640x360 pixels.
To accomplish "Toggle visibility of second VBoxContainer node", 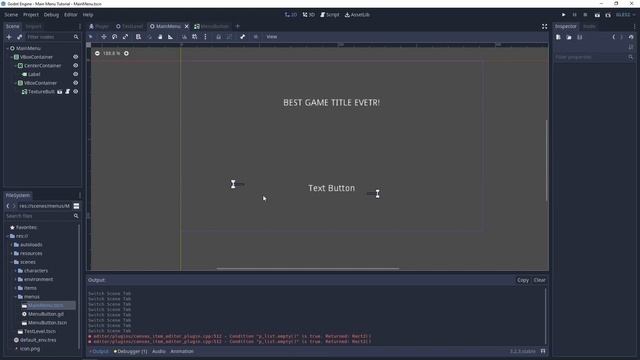I will 76,83.
